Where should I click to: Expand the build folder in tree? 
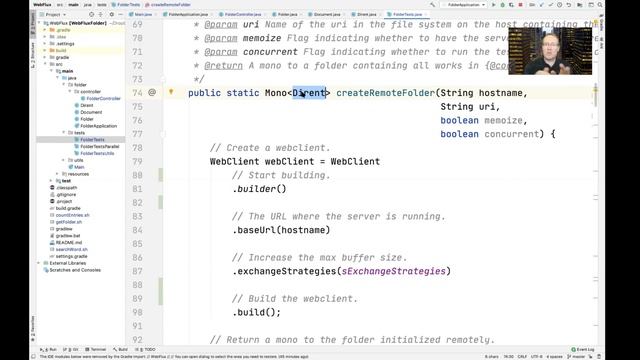pyautogui.click(x=45, y=50)
